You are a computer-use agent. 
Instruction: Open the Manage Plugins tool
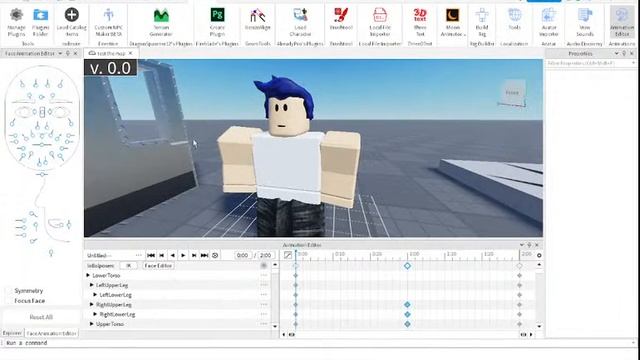pyautogui.click(x=16, y=22)
